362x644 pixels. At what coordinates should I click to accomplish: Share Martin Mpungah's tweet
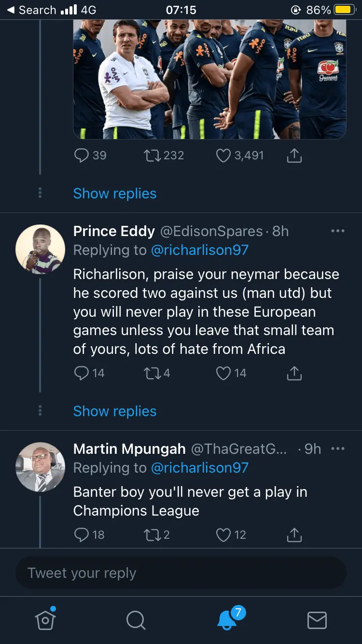pos(294,534)
